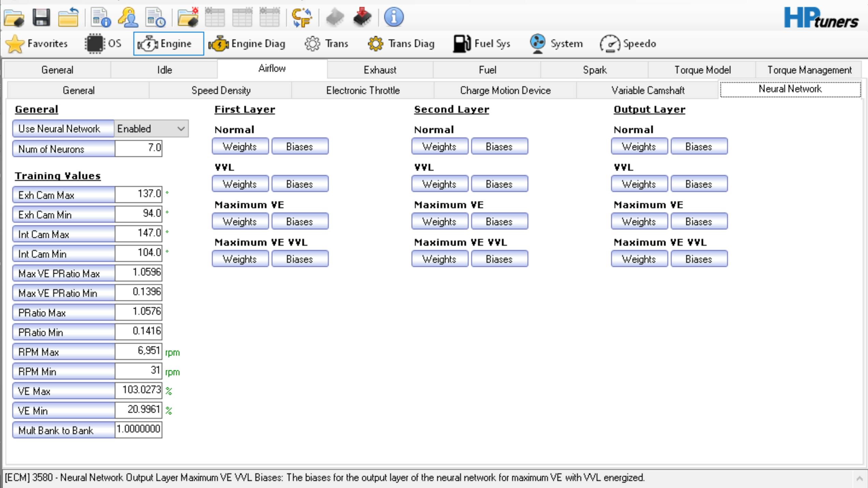
Task: Open the Use Neural Network dropdown
Action: point(181,129)
